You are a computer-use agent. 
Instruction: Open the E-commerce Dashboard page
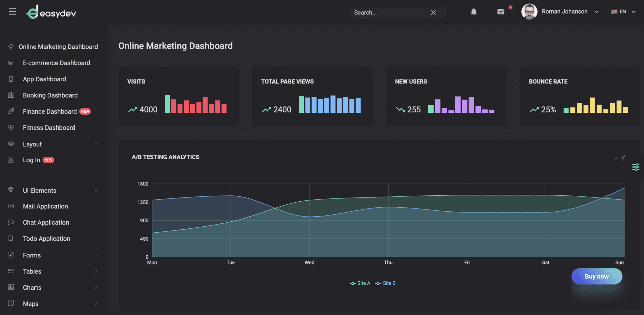(x=56, y=63)
